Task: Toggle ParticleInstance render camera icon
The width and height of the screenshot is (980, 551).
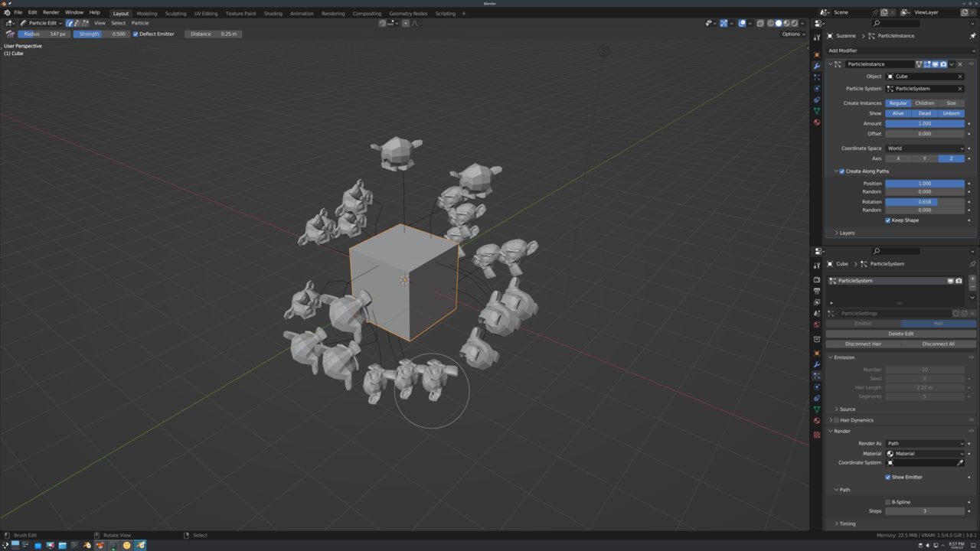Action: tap(943, 64)
